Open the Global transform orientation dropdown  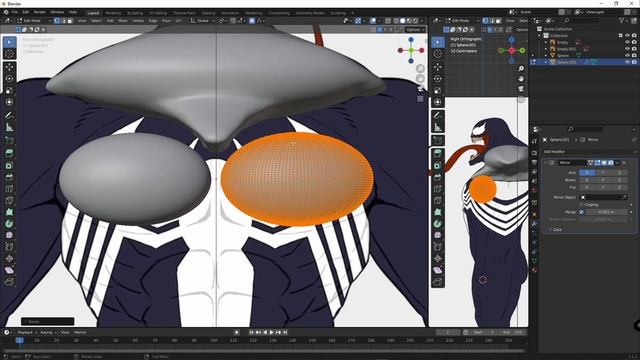pyautogui.click(x=202, y=20)
